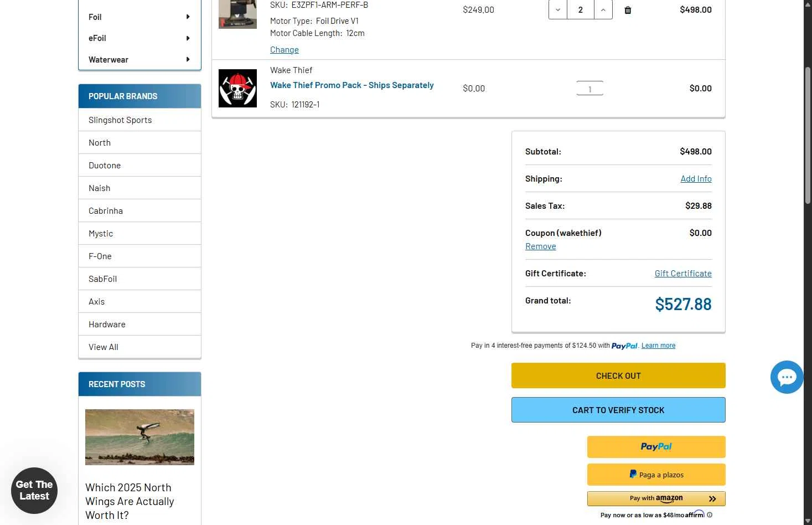The height and width of the screenshot is (525, 812).
Task: Click PayPal Learn more link
Action: pyautogui.click(x=658, y=346)
